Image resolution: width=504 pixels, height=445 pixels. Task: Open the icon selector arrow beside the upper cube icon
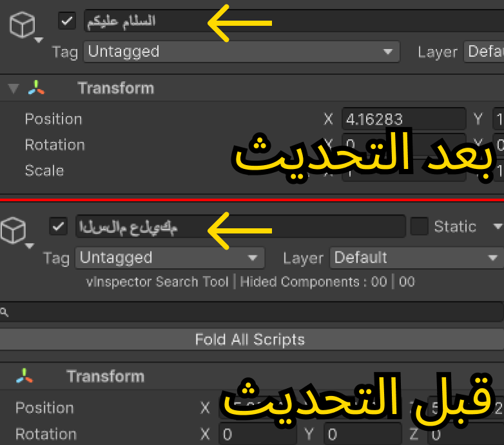click(x=39, y=40)
